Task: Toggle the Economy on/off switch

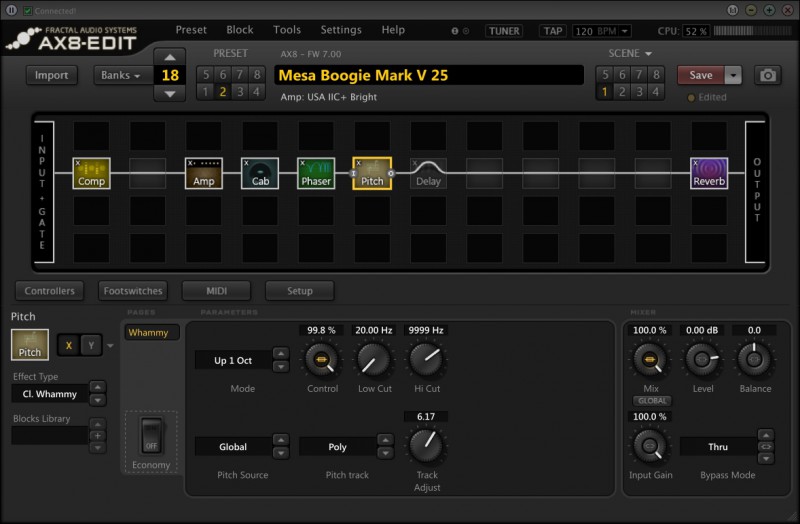Action: coord(151,437)
